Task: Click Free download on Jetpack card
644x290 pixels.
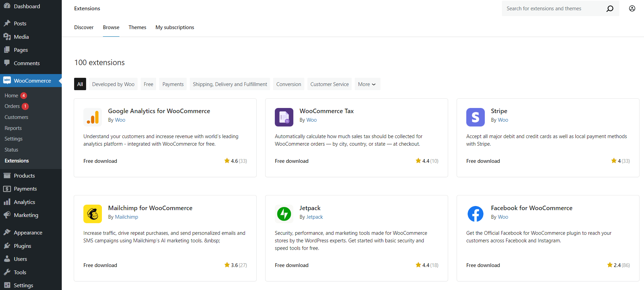Action: coord(292,265)
